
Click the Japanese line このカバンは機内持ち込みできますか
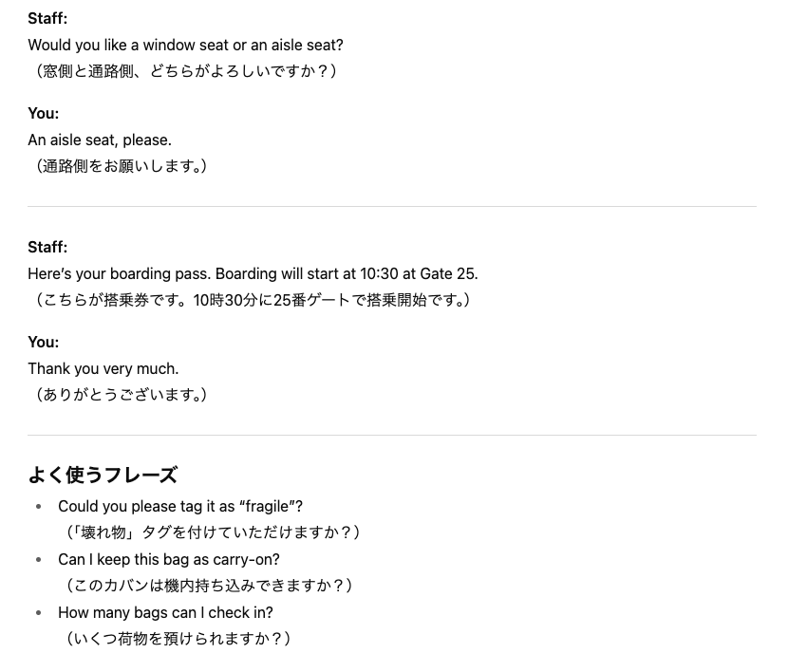[x=208, y=586]
